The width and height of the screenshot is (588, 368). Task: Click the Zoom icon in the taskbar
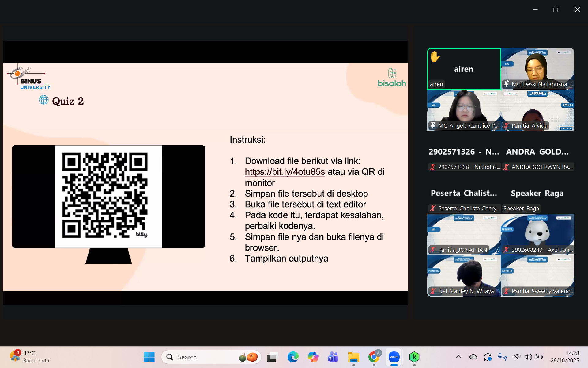click(394, 357)
